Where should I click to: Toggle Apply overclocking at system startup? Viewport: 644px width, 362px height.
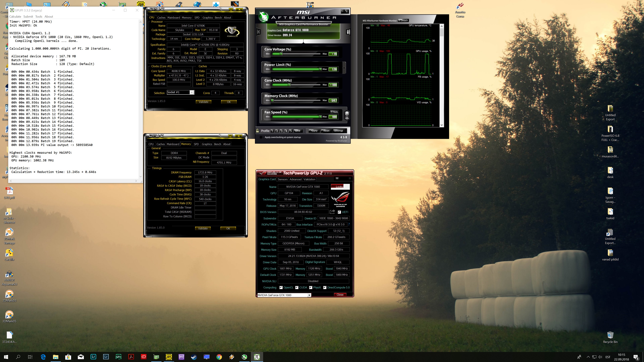click(261, 137)
